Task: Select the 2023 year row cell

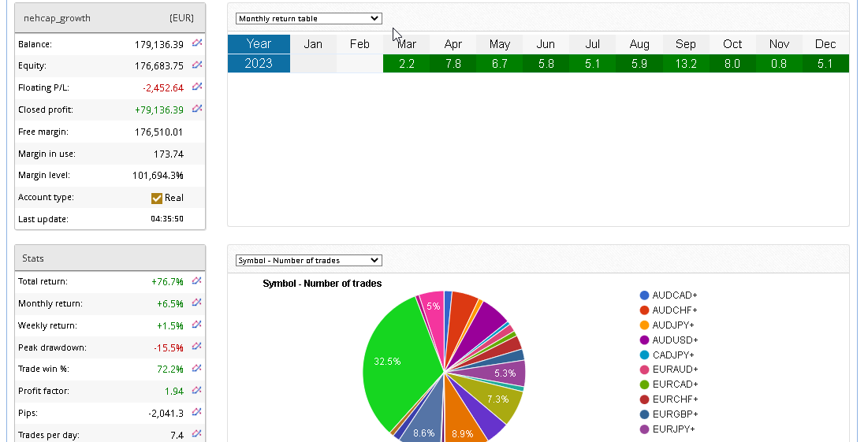Action: 259,64
